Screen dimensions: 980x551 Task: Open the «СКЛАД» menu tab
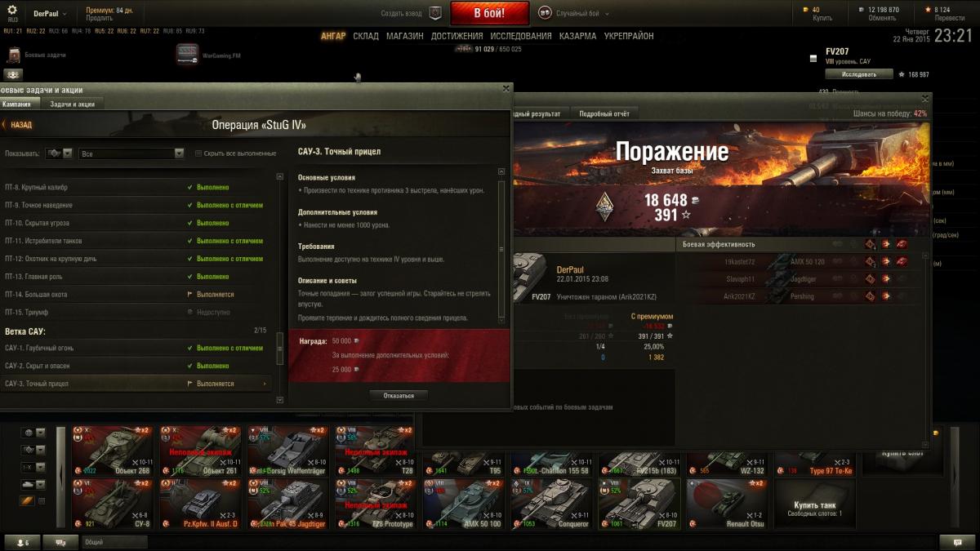pyautogui.click(x=366, y=36)
